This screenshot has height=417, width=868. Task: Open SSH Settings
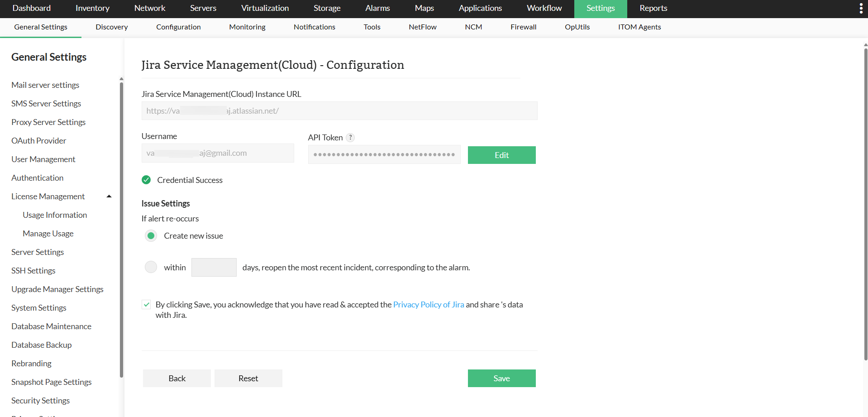pos(33,271)
